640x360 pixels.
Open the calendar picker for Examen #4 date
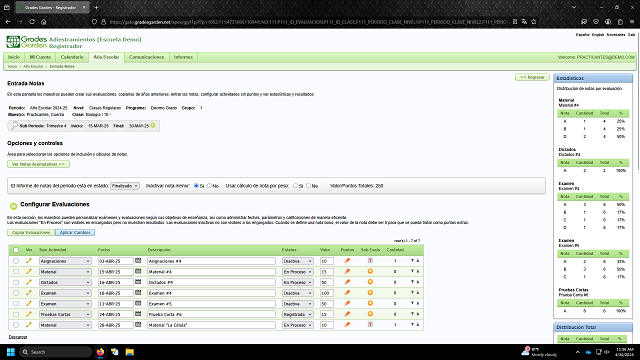[x=138, y=293]
